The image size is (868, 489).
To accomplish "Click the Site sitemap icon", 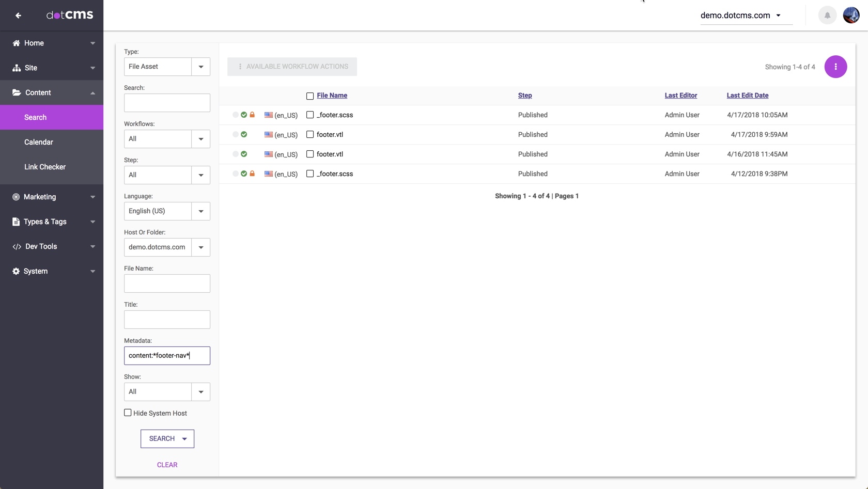I will point(17,68).
